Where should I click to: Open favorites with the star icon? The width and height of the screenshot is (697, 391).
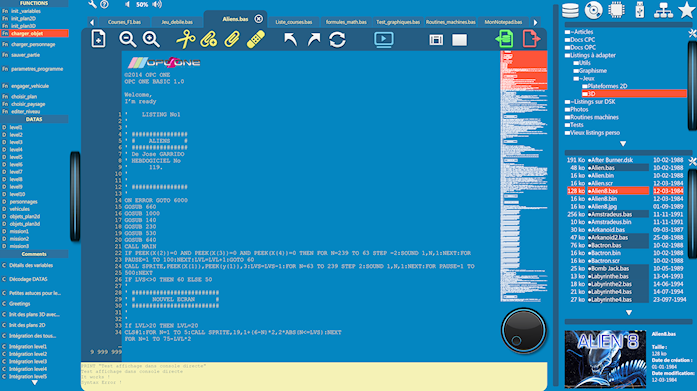[687, 10]
